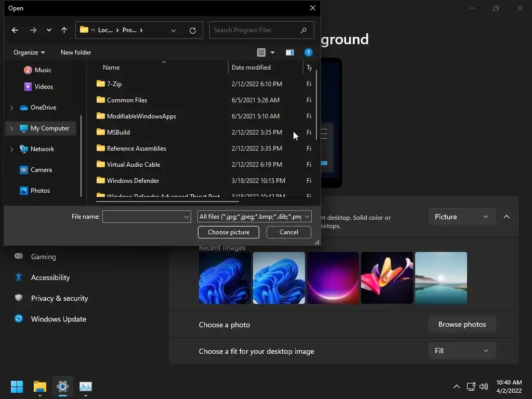Open Windows Update settings
532x399 pixels.
click(x=58, y=319)
